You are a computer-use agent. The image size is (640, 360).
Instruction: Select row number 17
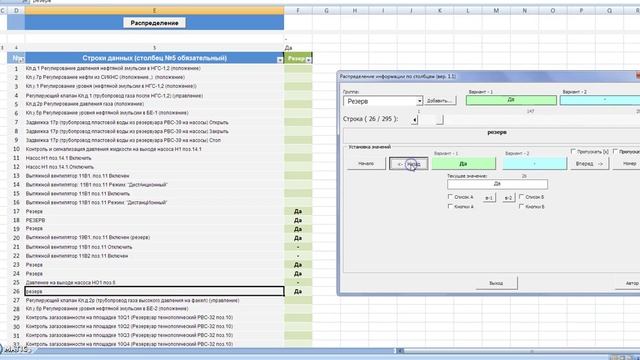click(x=16, y=211)
